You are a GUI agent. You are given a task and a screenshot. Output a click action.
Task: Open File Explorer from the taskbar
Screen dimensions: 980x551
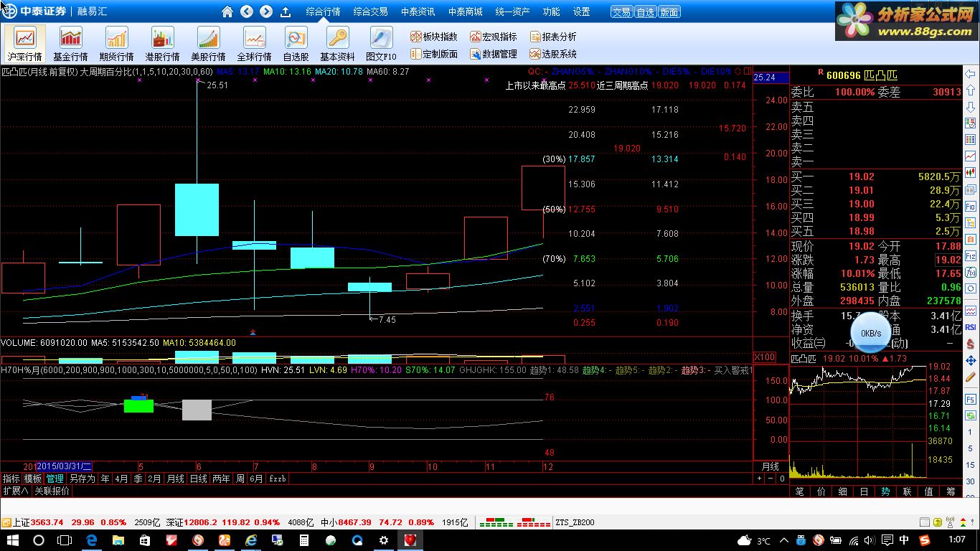(118, 540)
